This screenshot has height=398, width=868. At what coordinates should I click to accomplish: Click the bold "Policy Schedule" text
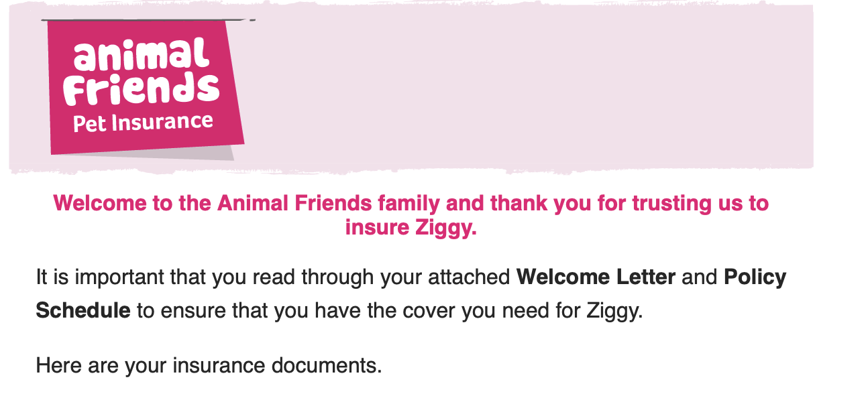click(755, 277)
